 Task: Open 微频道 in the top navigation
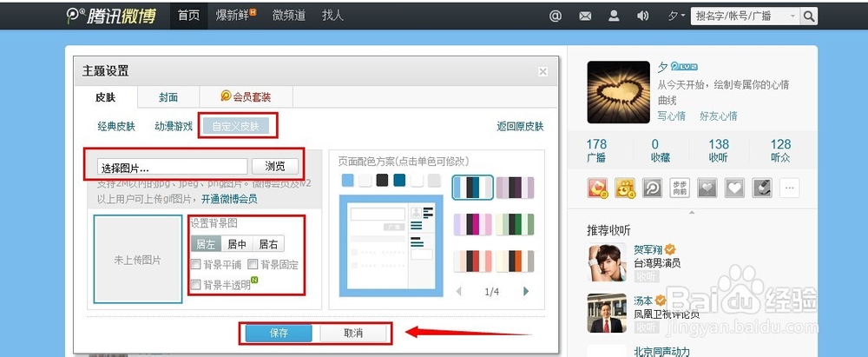coord(289,16)
